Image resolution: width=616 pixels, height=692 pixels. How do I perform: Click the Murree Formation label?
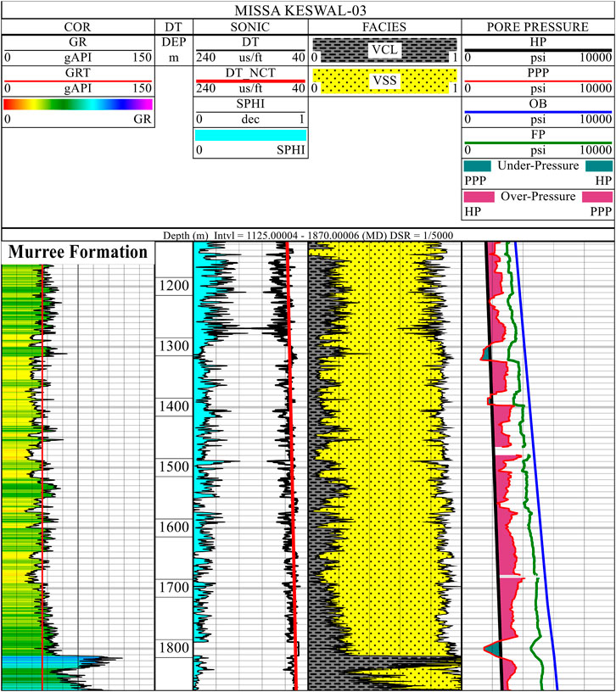point(78,252)
